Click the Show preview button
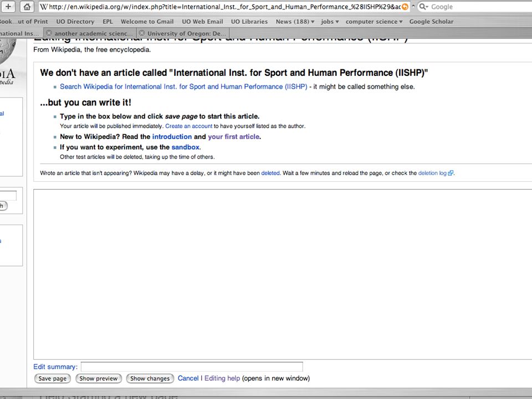 point(99,378)
